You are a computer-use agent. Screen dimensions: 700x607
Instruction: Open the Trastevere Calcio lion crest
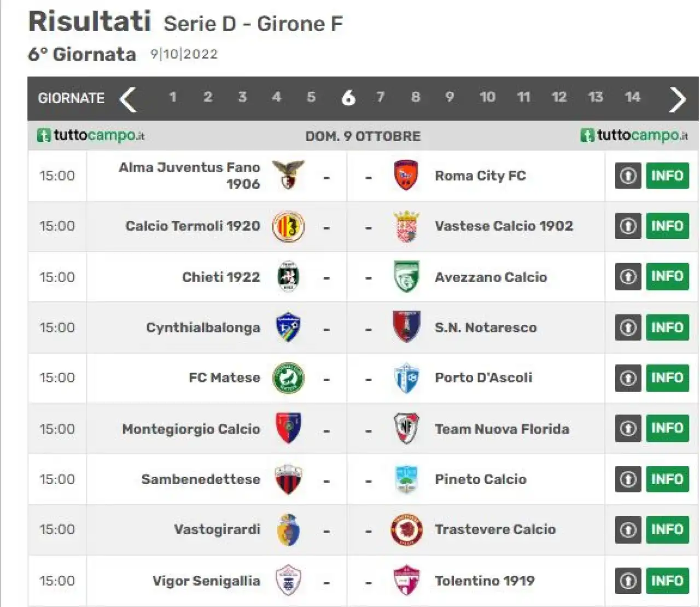(x=406, y=529)
